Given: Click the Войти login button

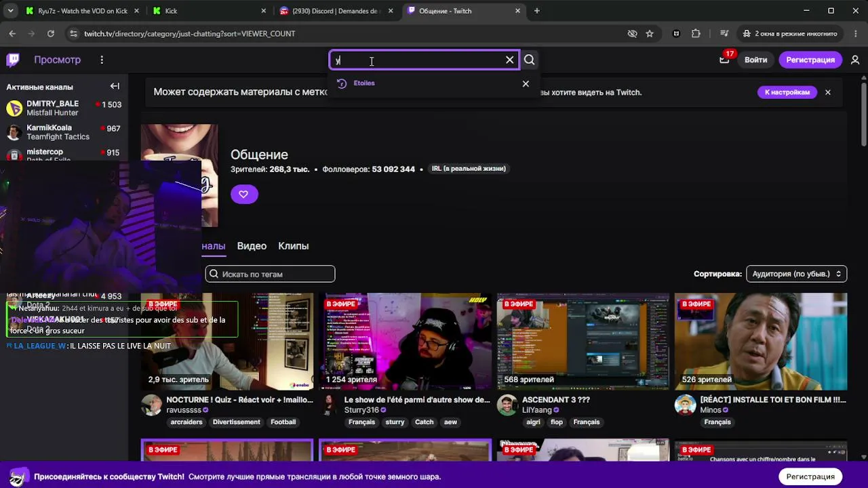Looking at the screenshot, I should [755, 60].
